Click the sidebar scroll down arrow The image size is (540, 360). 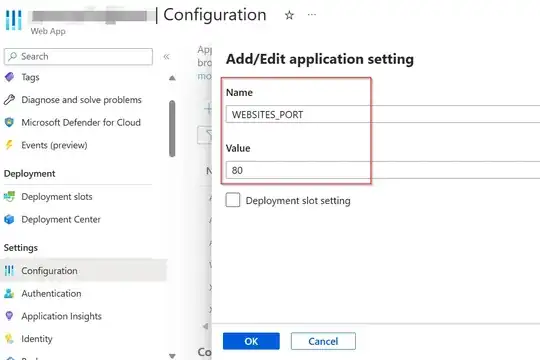pyautogui.click(x=172, y=356)
